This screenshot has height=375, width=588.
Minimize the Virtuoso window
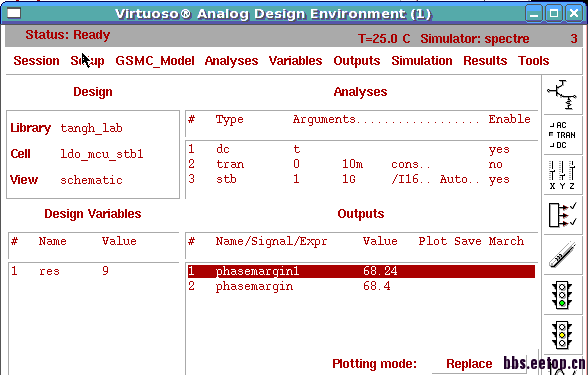click(534, 14)
